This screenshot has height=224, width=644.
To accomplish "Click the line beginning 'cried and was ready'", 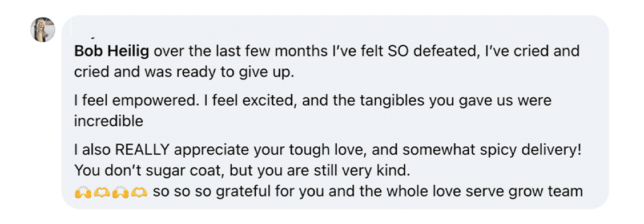I will tap(184, 73).
